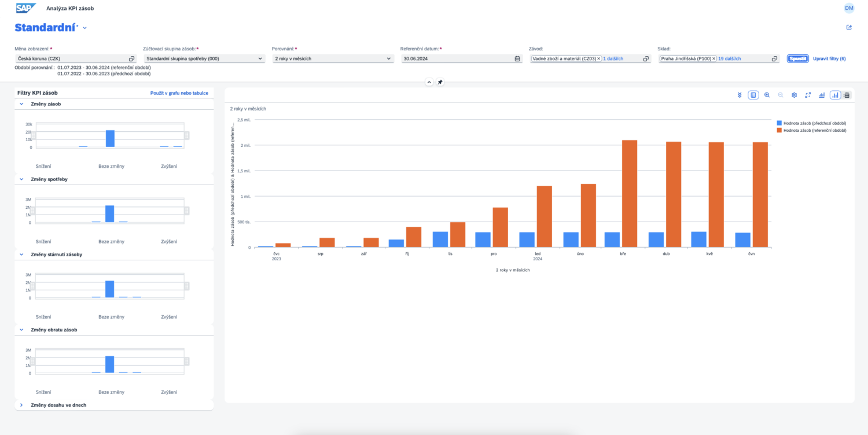Open the Standardní variant menu
Image resolution: width=868 pixels, height=435 pixels.
pyautogui.click(x=84, y=28)
